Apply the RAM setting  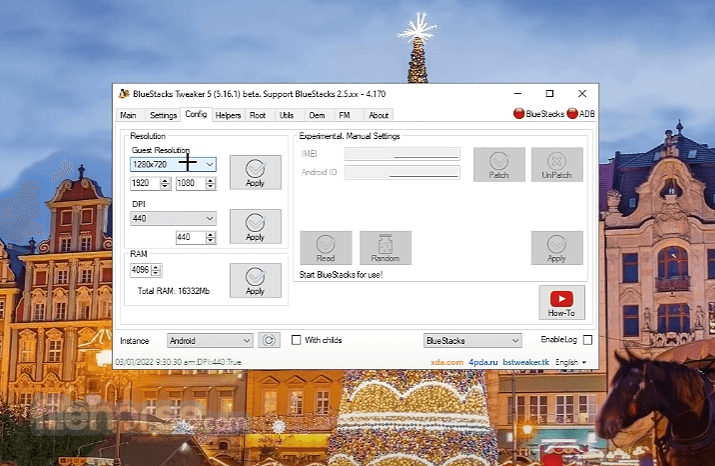[255, 280]
